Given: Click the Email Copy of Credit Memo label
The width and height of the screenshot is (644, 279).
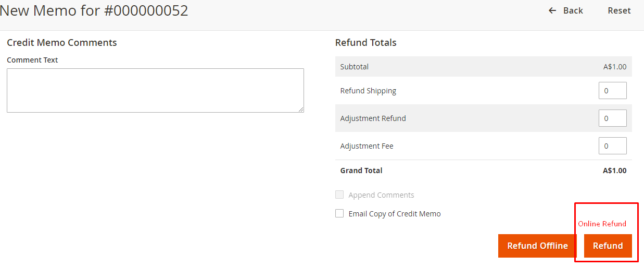Looking at the screenshot, I should tap(395, 214).
